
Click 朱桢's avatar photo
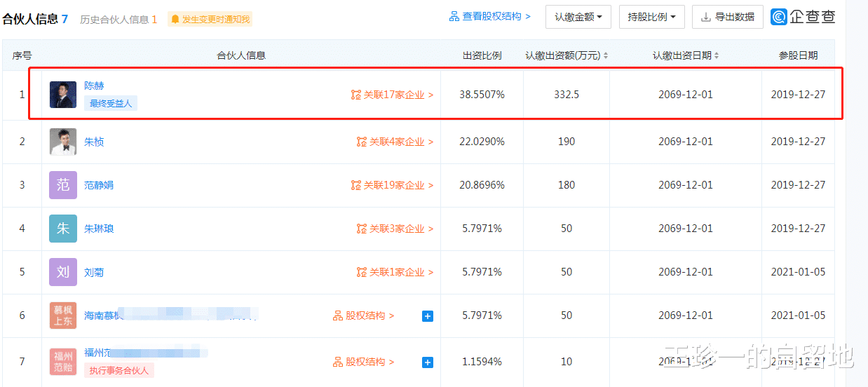[63, 142]
